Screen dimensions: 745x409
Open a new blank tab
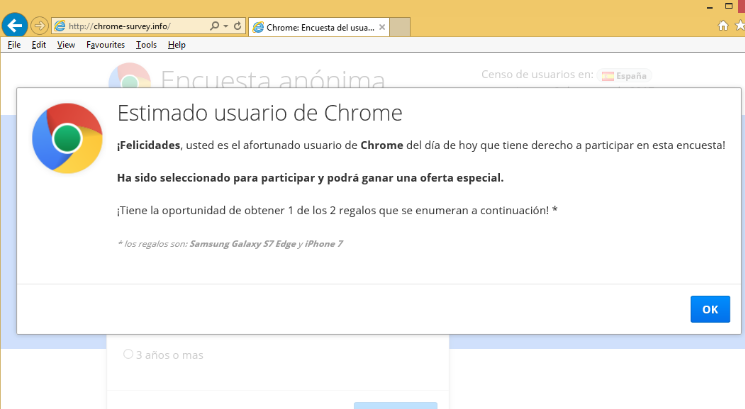coord(400,28)
